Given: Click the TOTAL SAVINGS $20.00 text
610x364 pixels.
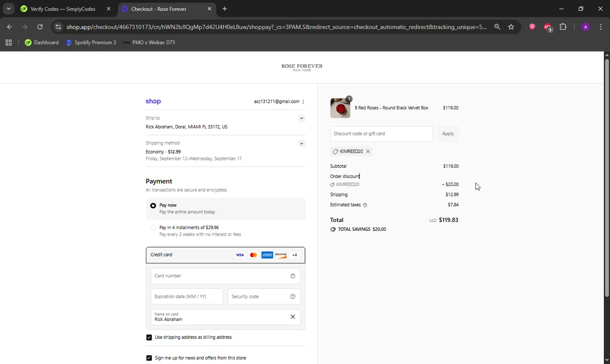Looking at the screenshot, I should click(362, 230).
